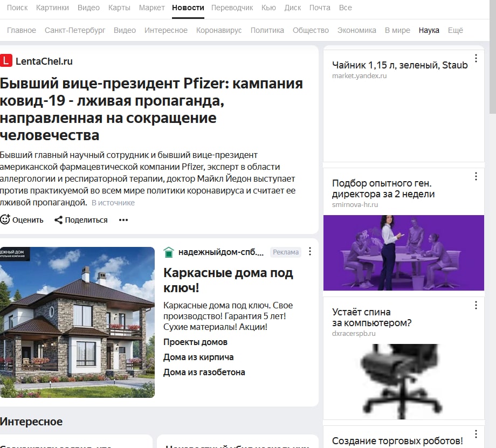Viewport: 496px width, 448px height.
Task: Open the Почта service tab
Action: 320,8
